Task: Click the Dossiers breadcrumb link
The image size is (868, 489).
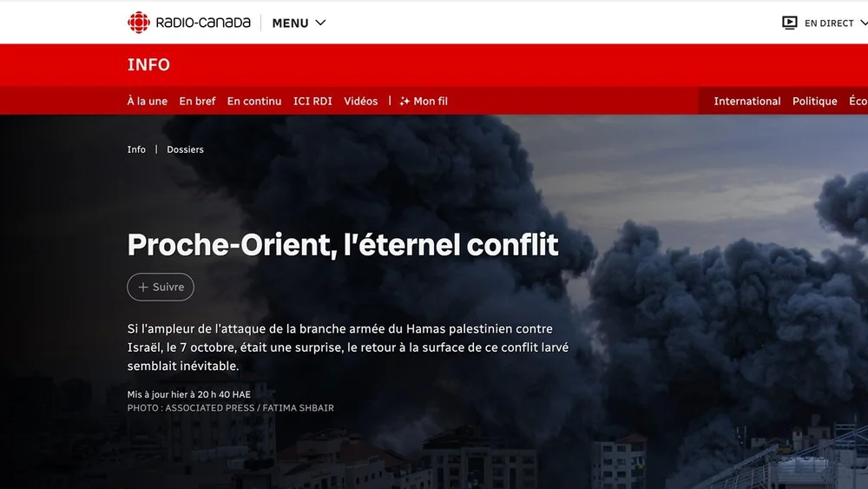Action: pos(185,149)
